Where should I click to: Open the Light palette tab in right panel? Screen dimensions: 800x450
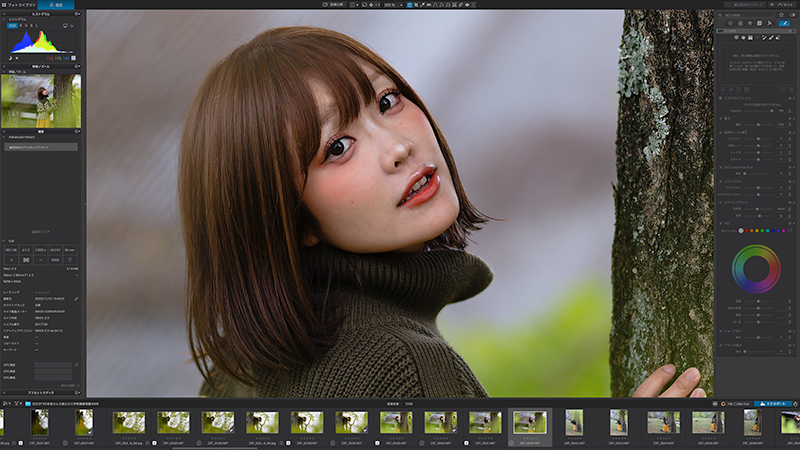(x=731, y=23)
